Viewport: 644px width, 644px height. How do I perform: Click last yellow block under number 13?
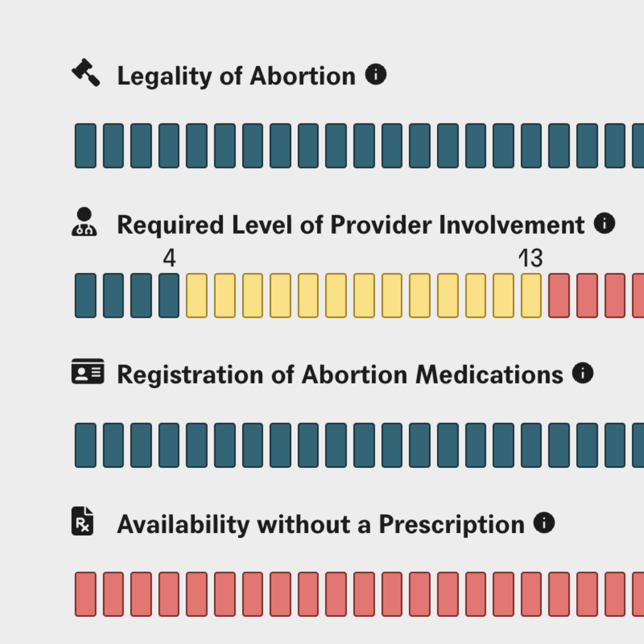(531, 295)
